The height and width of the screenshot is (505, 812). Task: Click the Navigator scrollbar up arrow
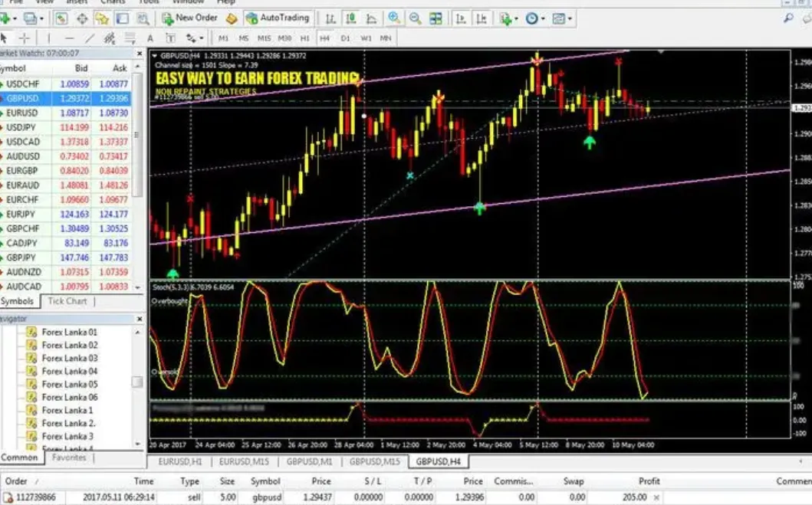(x=138, y=332)
